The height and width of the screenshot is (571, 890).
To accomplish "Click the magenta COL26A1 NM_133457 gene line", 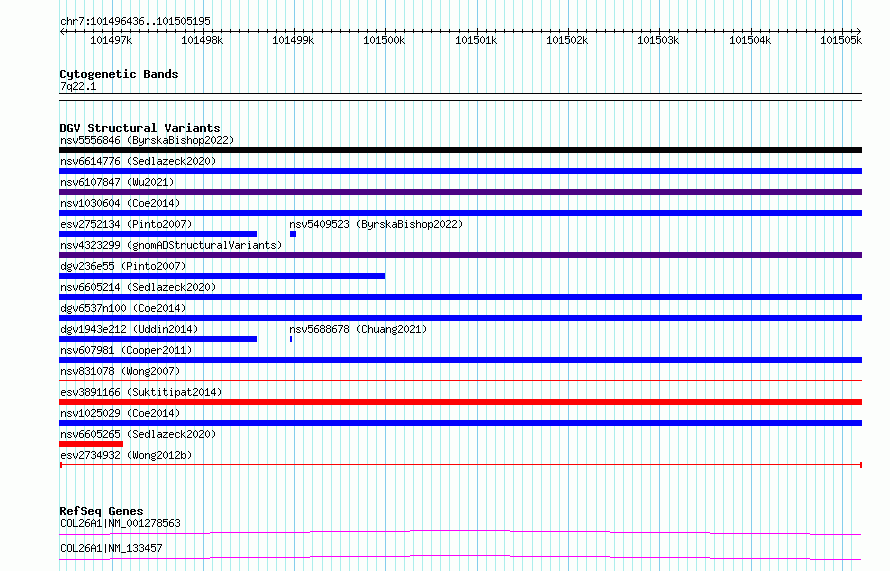I will 460,557.
